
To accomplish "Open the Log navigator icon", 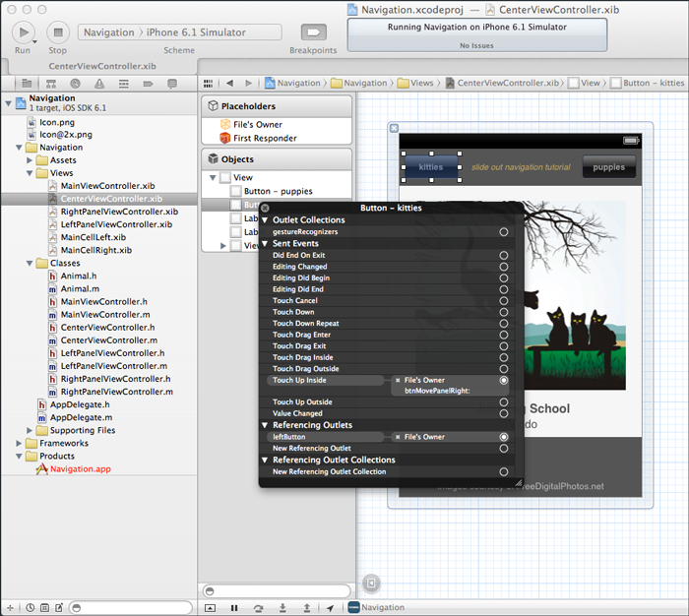I will coord(172,83).
